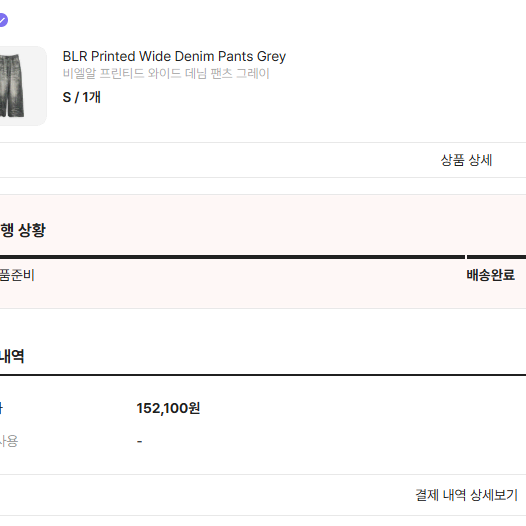
Task: Open 결제 내역 상세보기 payment details link
Action: point(466,495)
